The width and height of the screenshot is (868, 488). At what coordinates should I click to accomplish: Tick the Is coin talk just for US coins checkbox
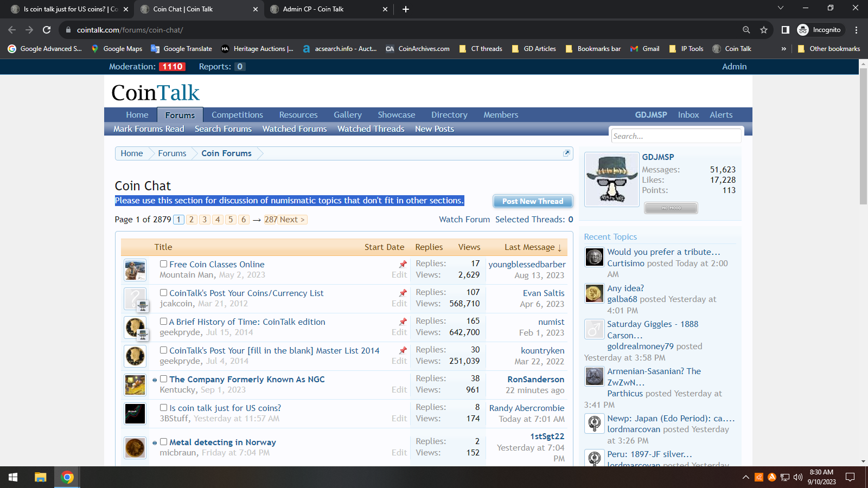tap(163, 408)
